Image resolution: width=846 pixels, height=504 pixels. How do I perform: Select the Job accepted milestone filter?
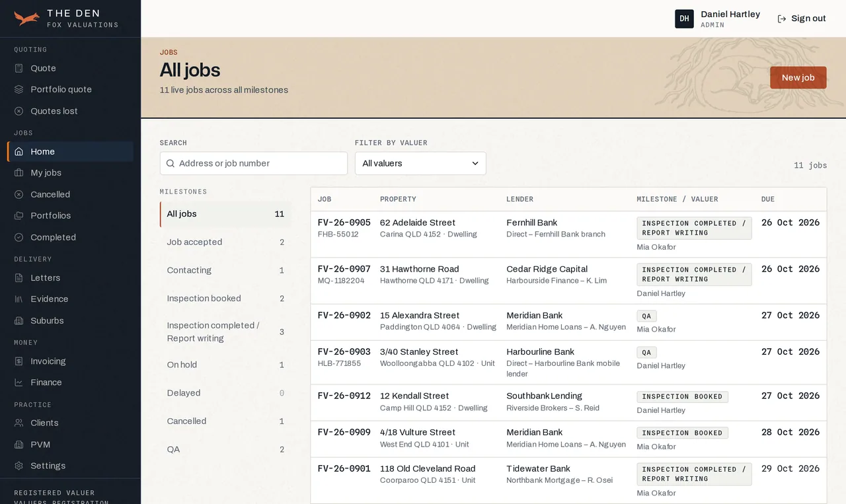pos(225,242)
